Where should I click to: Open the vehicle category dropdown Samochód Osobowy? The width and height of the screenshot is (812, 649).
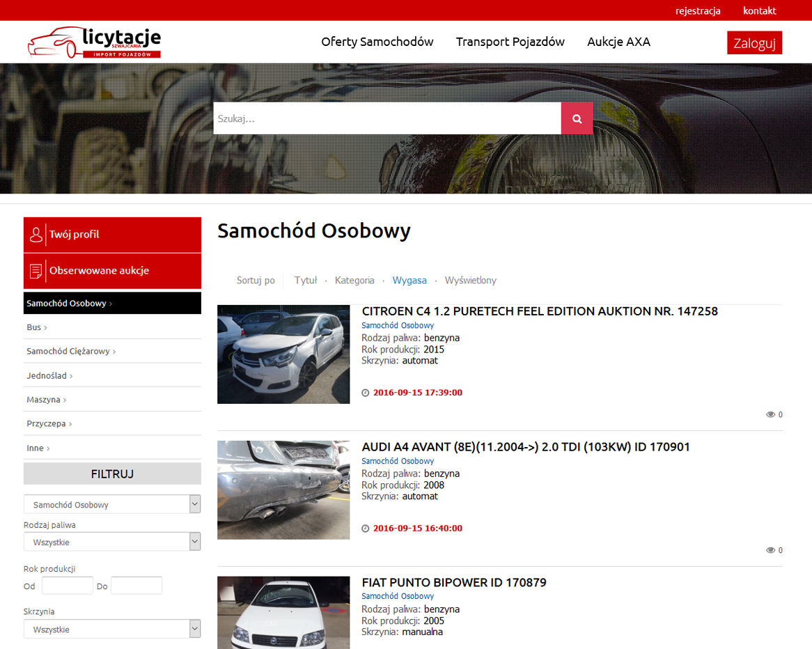pos(112,504)
